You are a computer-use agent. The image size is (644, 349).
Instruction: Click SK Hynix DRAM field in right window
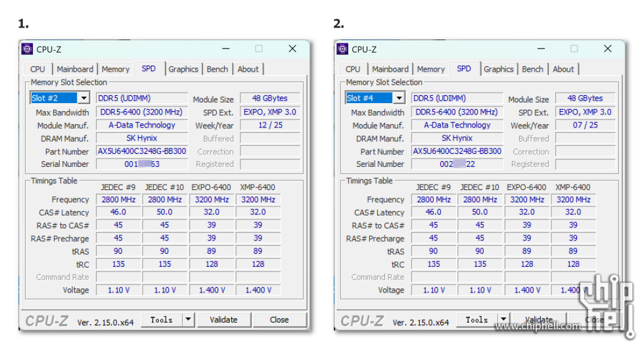pos(457,138)
